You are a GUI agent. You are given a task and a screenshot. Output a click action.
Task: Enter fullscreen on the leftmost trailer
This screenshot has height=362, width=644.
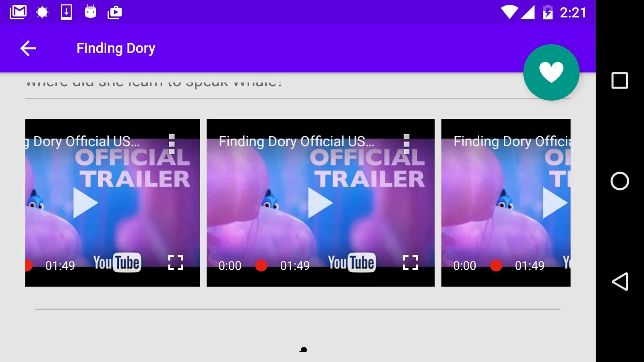(x=176, y=263)
